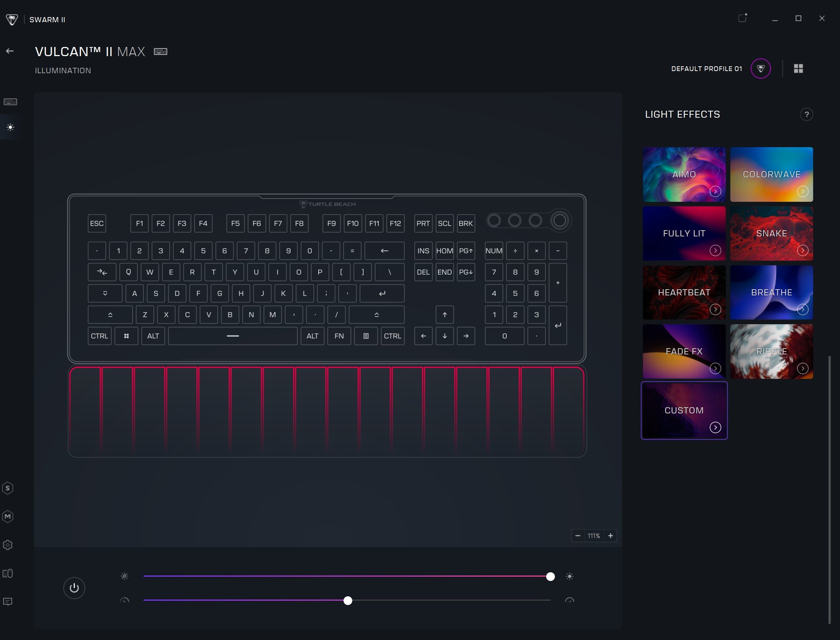The width and height of the screenshot is (840, 640).
Task: Open the hexagon S sidebar icon
Action: (8, 488)
